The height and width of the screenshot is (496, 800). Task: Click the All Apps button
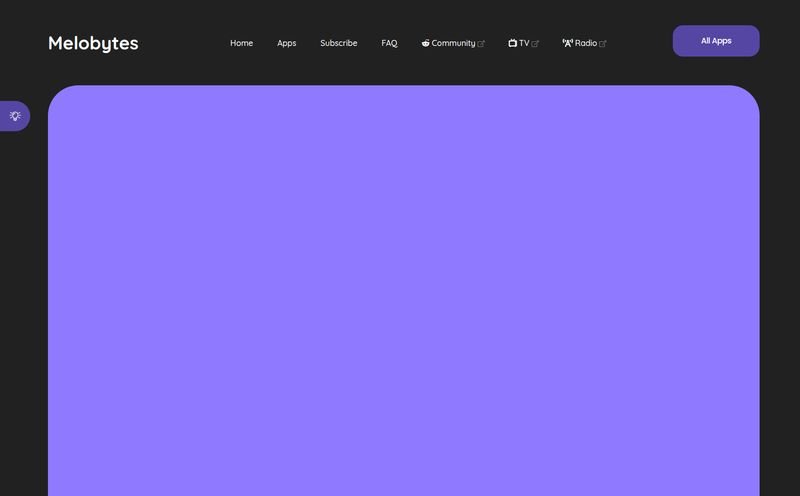pyautogui.click(x=716, y=41)
